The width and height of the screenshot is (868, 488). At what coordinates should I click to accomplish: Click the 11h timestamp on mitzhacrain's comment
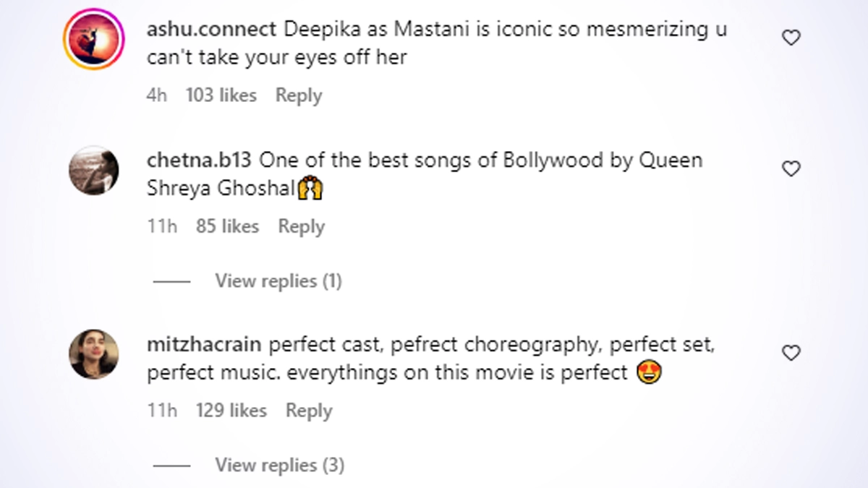point(162,411)
